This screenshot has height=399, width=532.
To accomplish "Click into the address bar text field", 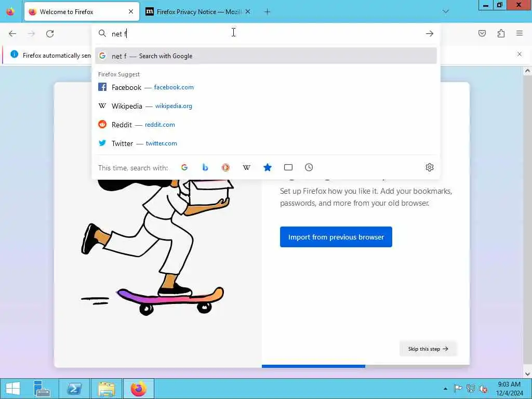I will coord(264,34).
